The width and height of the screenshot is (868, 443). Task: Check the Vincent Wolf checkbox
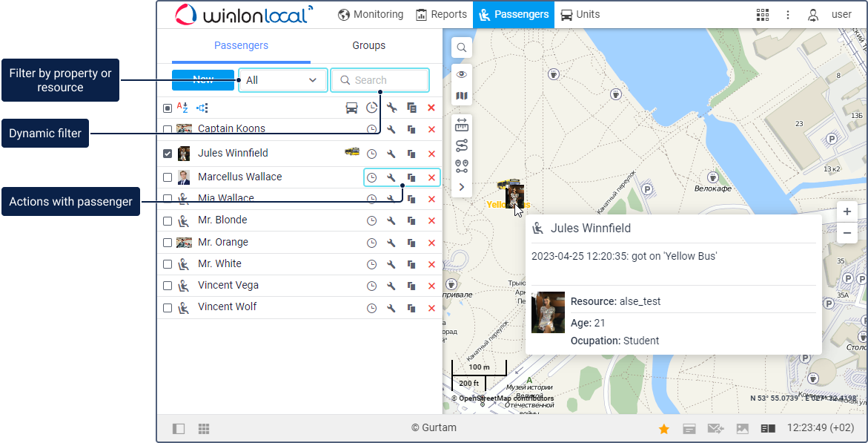tap(168, 308)
